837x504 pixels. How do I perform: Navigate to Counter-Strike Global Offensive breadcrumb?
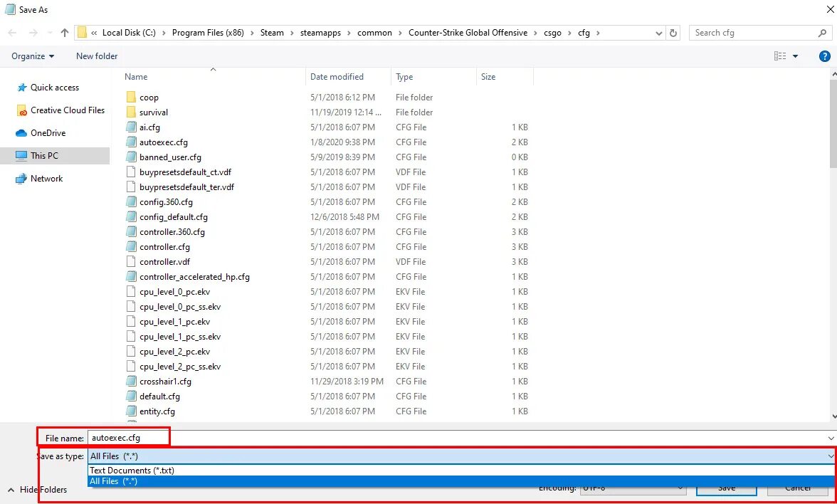pyautogui.click(x=468, y=33)
